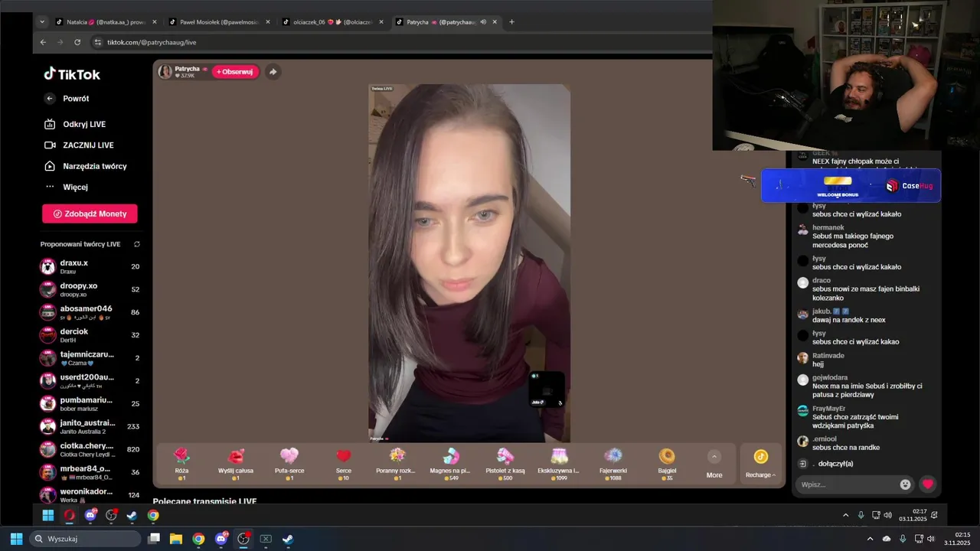Click username gejwlodara in chat
The image size is (980, 551).
[x=830, y=377]
